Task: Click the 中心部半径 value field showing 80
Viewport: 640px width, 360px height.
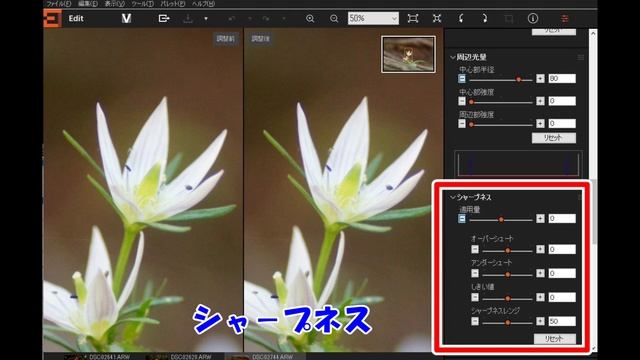Action: tap(562, 78)
